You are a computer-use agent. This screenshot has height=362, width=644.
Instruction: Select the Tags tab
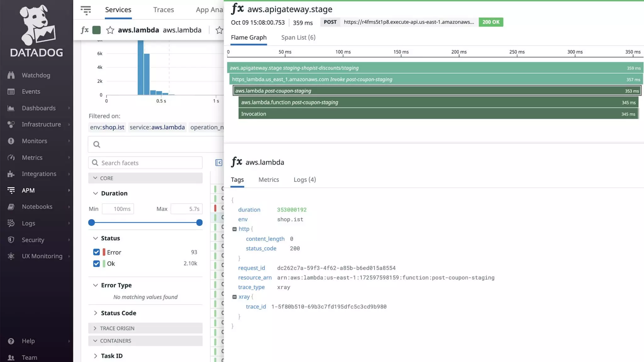[237, 179]
